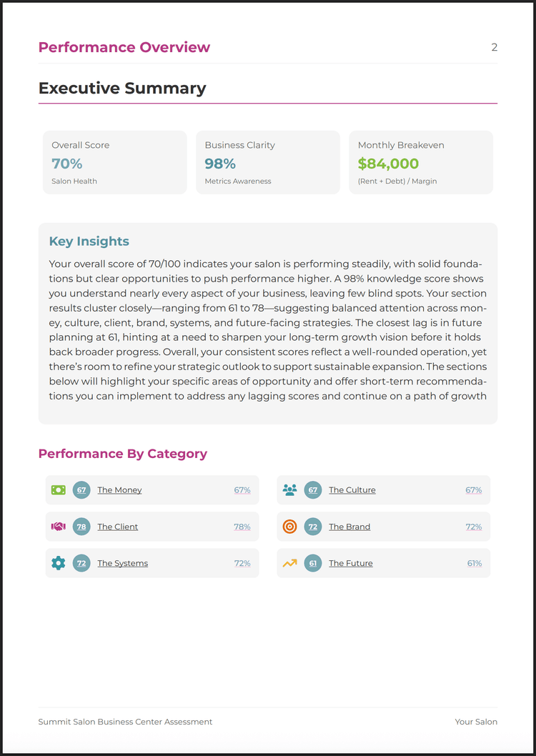The height and width of the screenshot is (756, 536).
Task: Click the 61 score badge circle
Action: click(x=312, y=563)
